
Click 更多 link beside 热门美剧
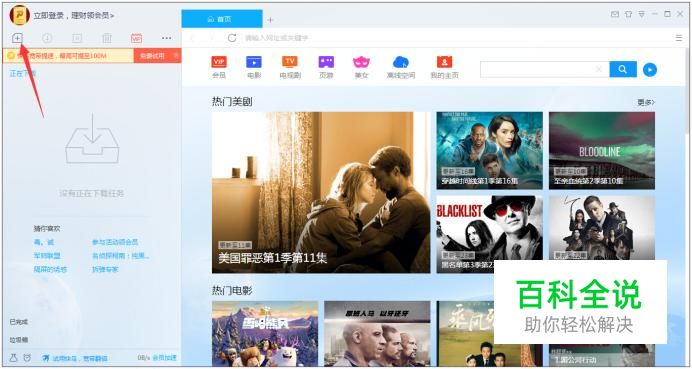coord(646,102)
